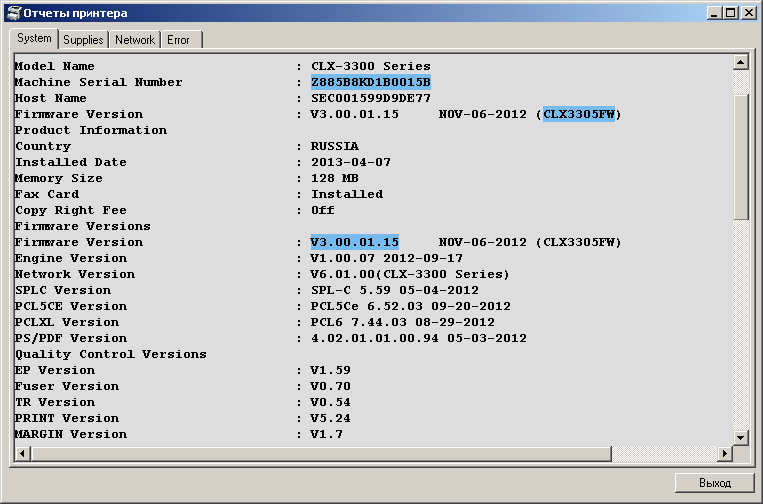Click the vertical scrollbar up arrow

741,62
